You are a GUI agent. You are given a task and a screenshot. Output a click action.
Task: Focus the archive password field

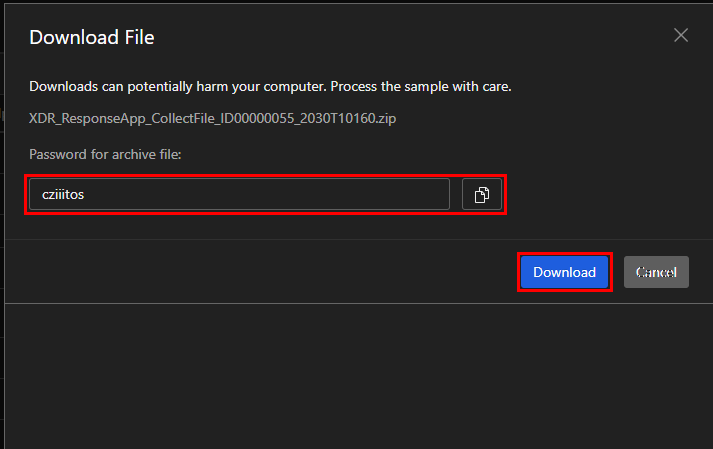point(239,195)
